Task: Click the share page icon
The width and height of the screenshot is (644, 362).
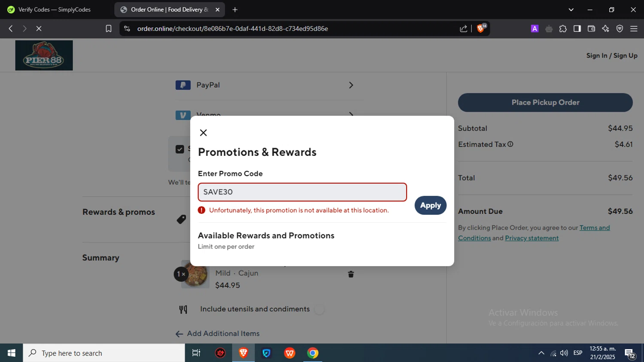Action: (464, 28)
